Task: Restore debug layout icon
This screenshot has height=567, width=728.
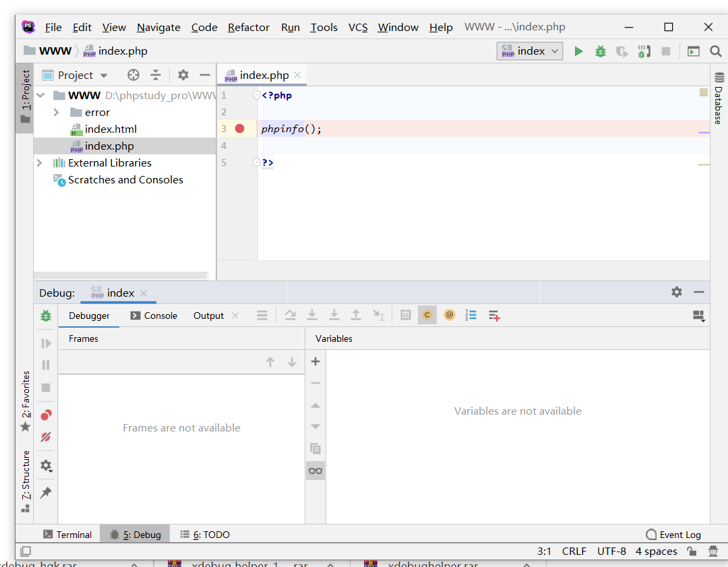Action: point(699,316)
